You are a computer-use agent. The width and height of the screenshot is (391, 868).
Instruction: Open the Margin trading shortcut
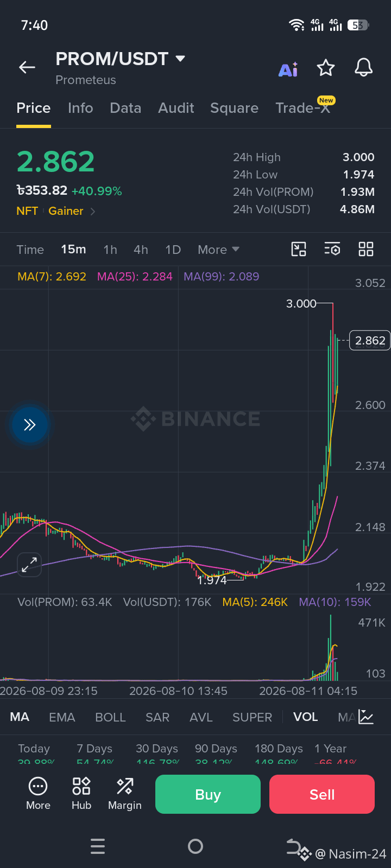coord(125,794)
